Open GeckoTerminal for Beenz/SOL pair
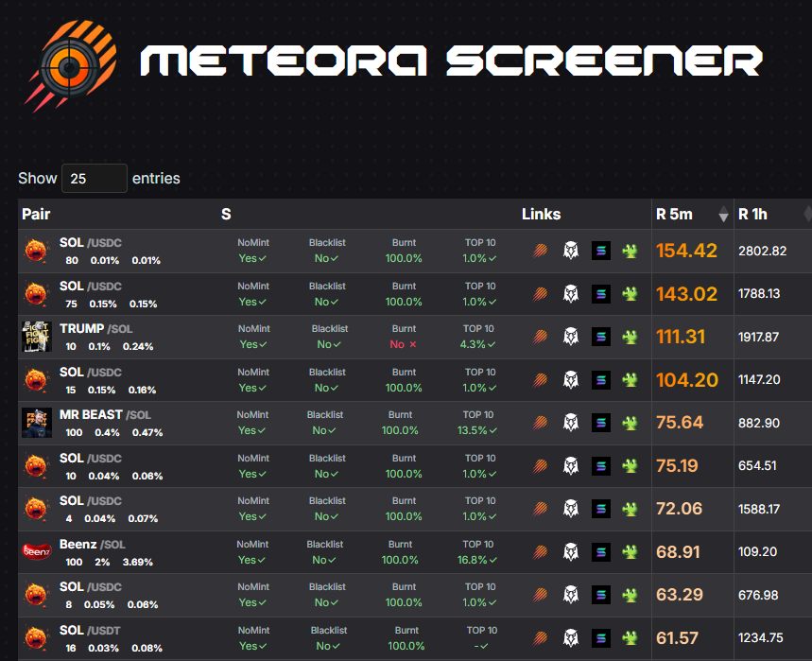 tap(630, 551)
